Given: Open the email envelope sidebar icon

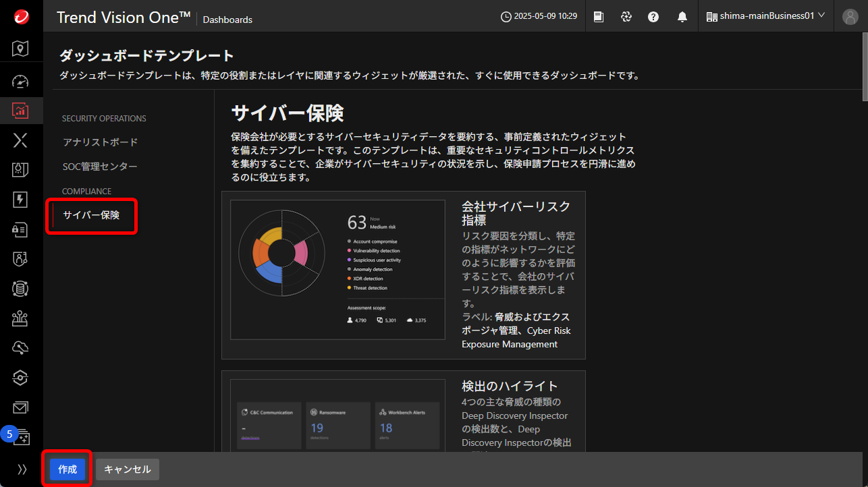Looking at the screenshot, I should (x=21, y=407).
